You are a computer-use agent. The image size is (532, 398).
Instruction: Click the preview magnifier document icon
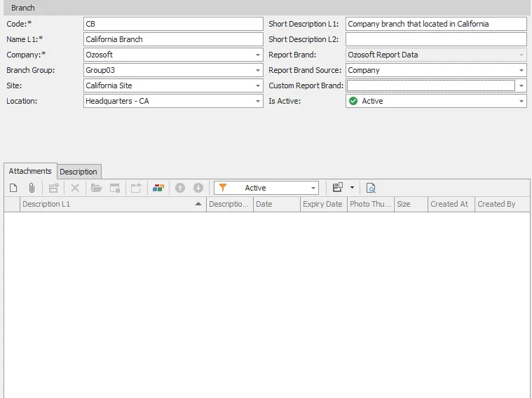(x=371, y=188)
